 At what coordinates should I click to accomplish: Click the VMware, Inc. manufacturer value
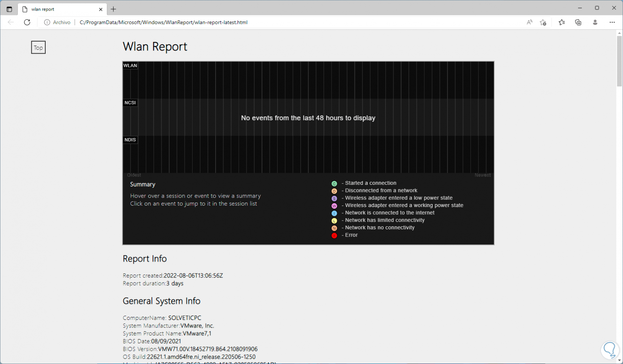(197, 326)
